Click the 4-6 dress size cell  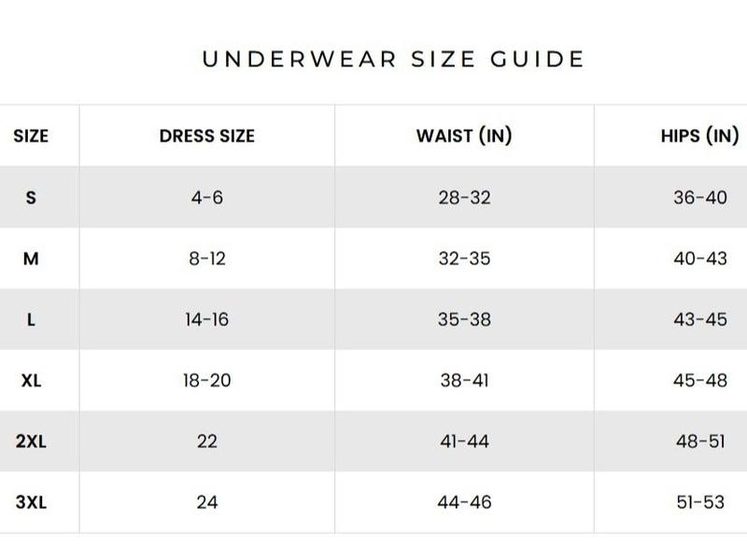coord(207,198)
